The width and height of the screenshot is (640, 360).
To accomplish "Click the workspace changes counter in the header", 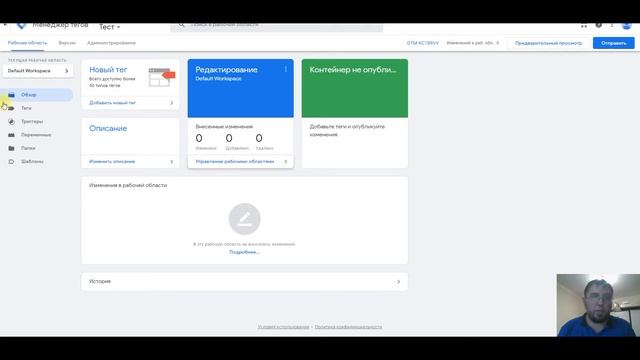I will pyautogui.click(x=473, y=43).
